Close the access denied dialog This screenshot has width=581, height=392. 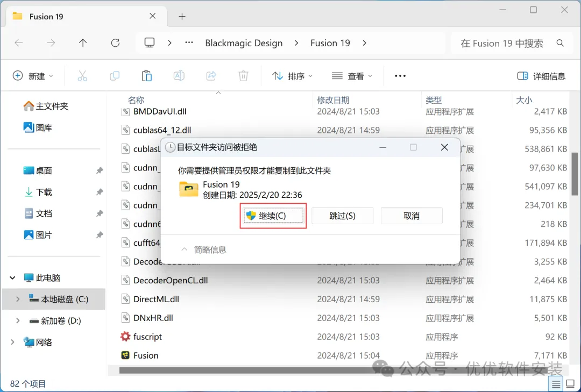point(445,147)
